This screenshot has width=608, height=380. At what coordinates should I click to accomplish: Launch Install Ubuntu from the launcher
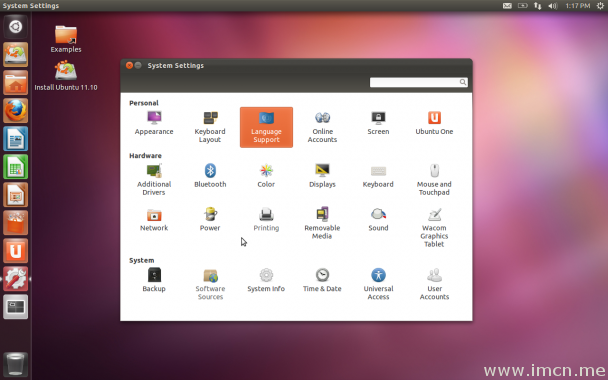click(x=16, y=55)
